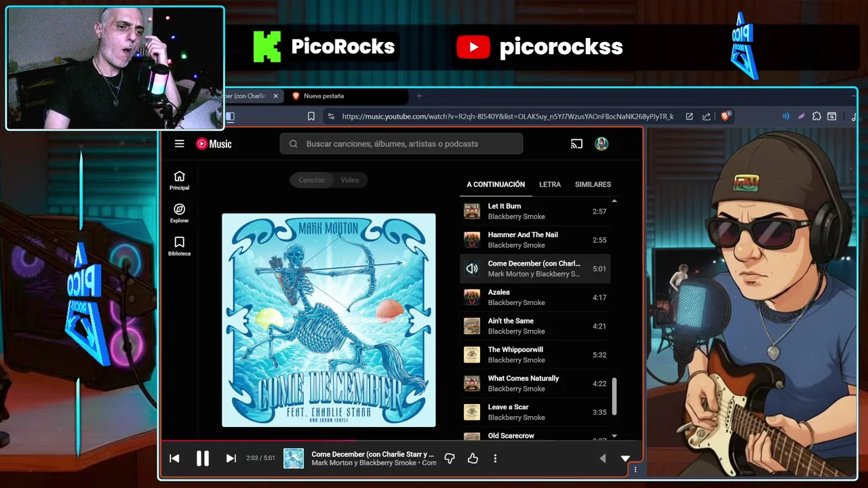Screen dimensions: 868x488
Task: Click the 2:03 / 5:01 time display
Action: click(260, 458)
